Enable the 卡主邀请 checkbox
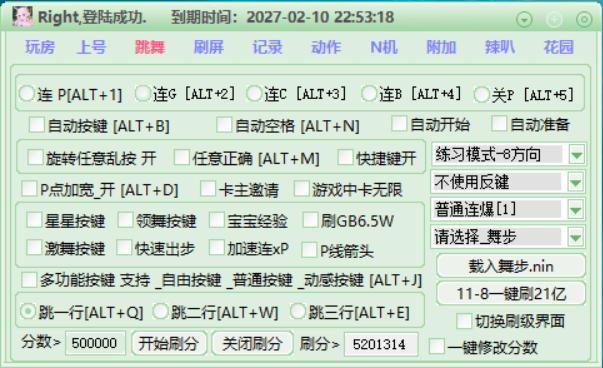The height and width of the screenshot is (368, 603). coord(208,189)
